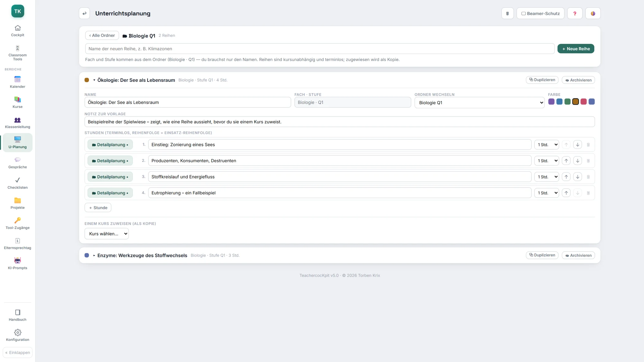Open the Gespräche speech bubble icon

click(17, 160)
